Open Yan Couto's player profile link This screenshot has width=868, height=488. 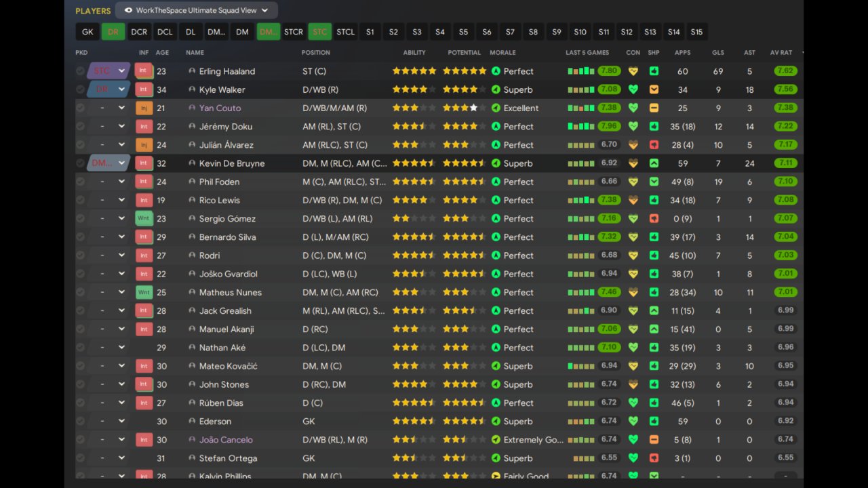(220, 108)
